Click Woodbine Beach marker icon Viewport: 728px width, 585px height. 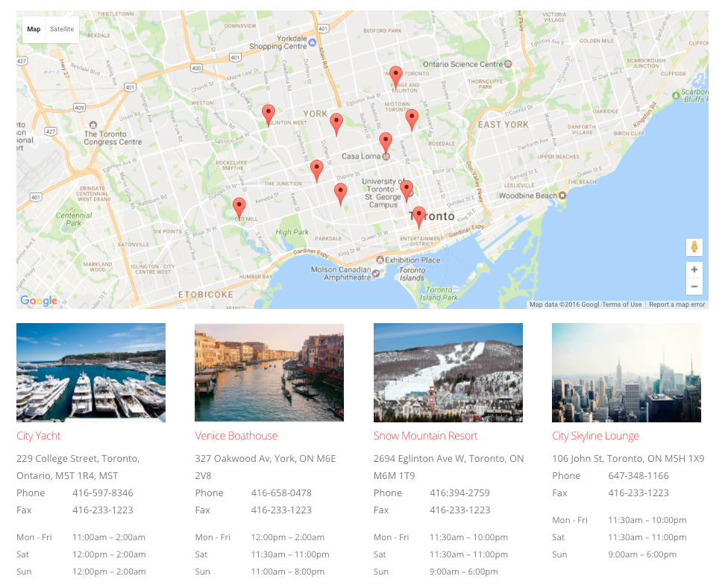coord(562,195)
